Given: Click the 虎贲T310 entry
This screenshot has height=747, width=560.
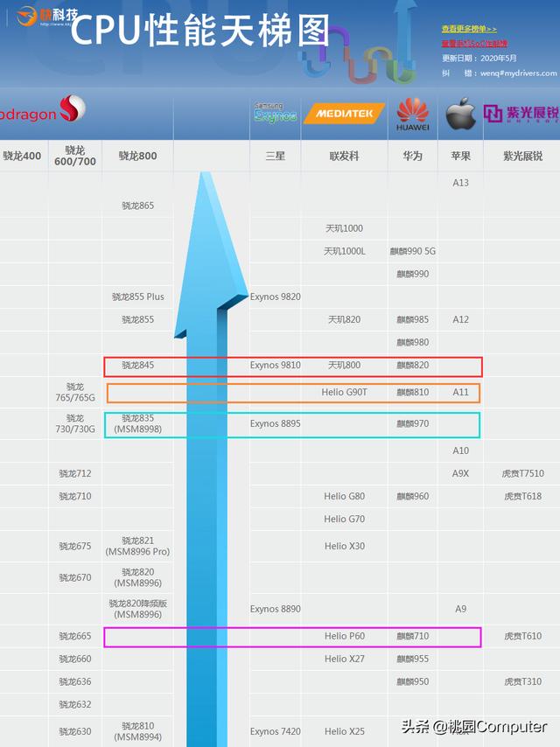Looking at the screenshot, I should 523,681.
